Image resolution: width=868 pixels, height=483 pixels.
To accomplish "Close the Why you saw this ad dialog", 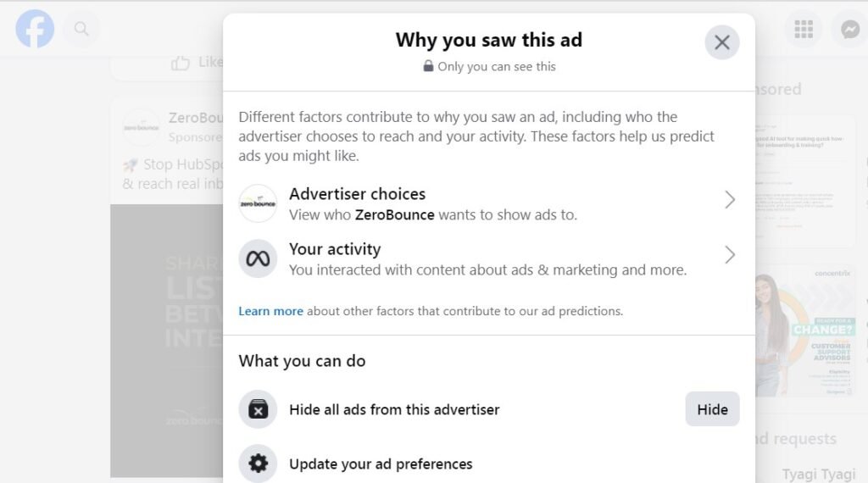I will 721,42.
